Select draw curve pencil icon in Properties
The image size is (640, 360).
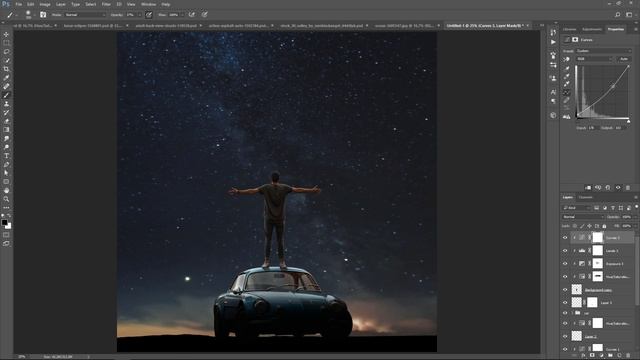(567, 100)
